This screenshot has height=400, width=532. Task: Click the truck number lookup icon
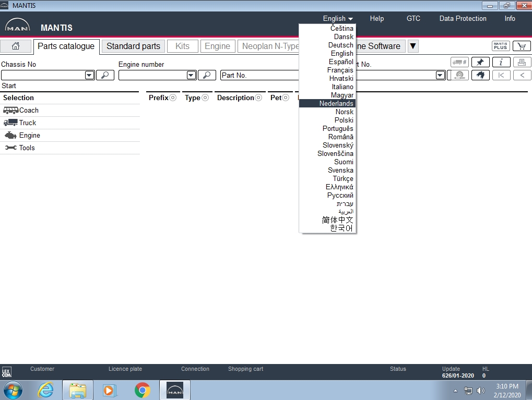click(459, 62)
